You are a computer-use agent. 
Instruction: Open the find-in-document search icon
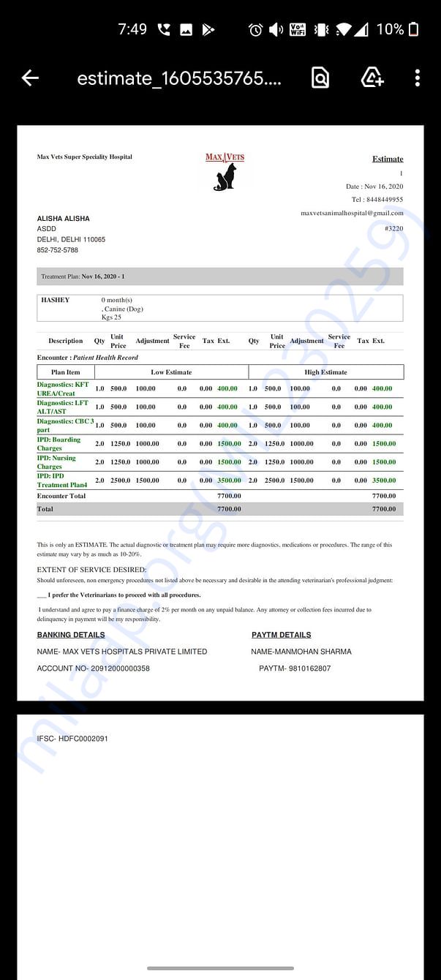point(320,78)
